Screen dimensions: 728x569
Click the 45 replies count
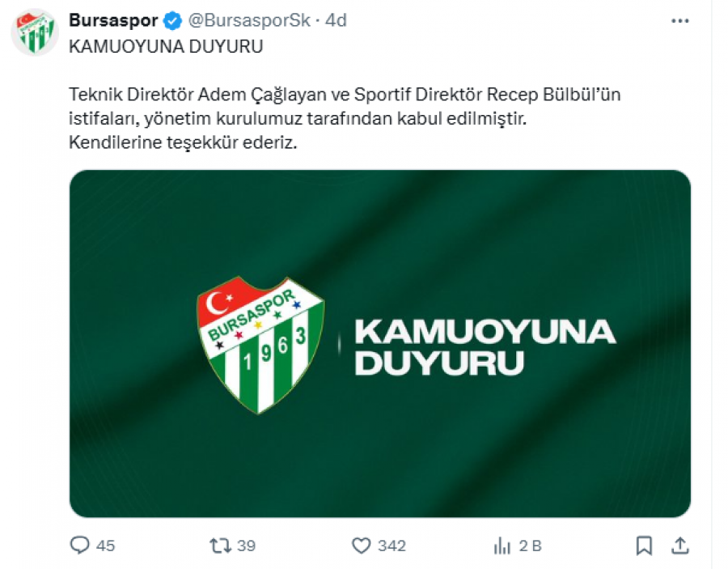pos(105,546)
